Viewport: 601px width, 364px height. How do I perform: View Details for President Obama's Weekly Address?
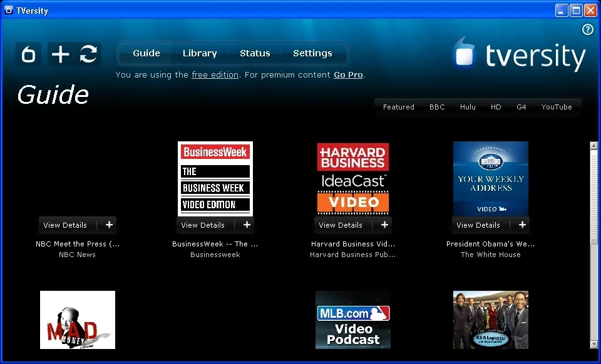click(478, 225)
